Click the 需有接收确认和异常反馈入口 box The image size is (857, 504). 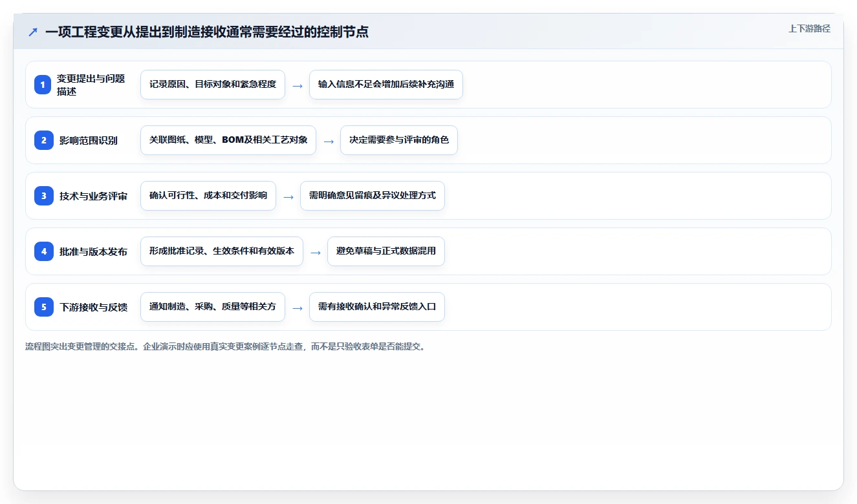coord(377,307)
